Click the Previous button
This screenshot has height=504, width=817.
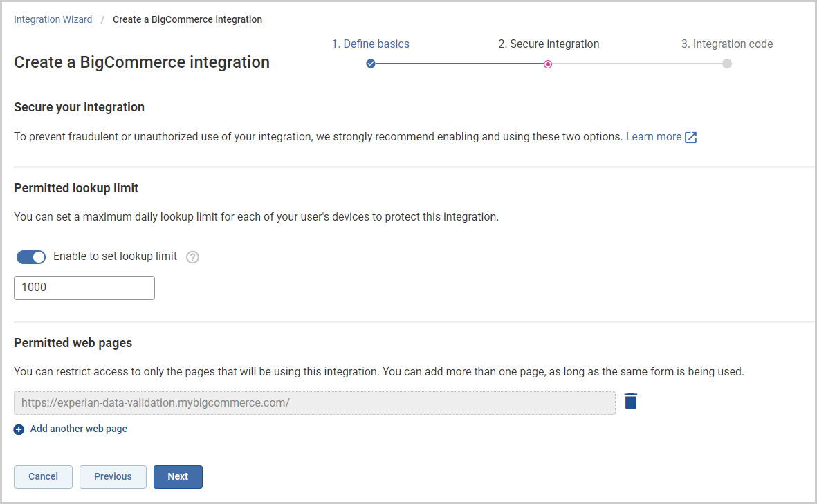point(113,476)
